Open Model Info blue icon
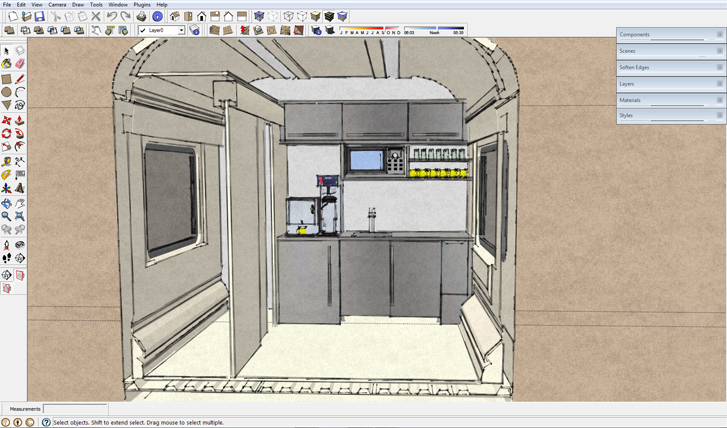The height and width of the screenshot is (428, 727). (x=157, y=17)
